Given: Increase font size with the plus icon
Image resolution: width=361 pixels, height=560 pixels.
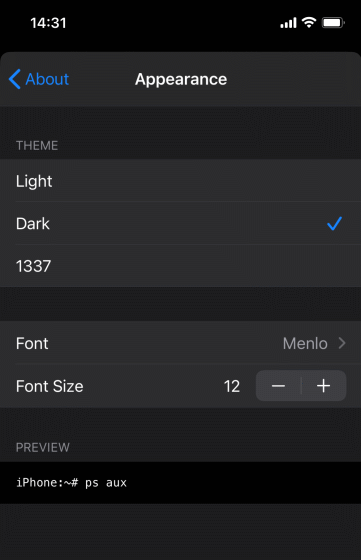Looking at the screenshot, I should coord(324,386).
